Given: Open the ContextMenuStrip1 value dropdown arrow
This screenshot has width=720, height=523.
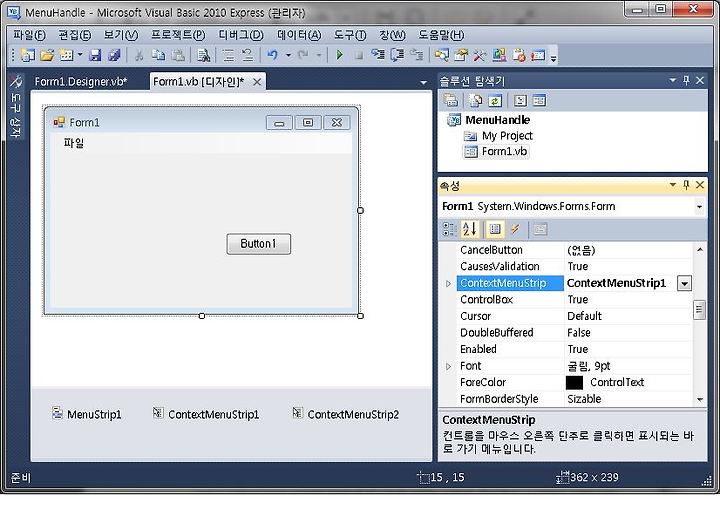Looking at the screenshot, I should coord(684,283).
